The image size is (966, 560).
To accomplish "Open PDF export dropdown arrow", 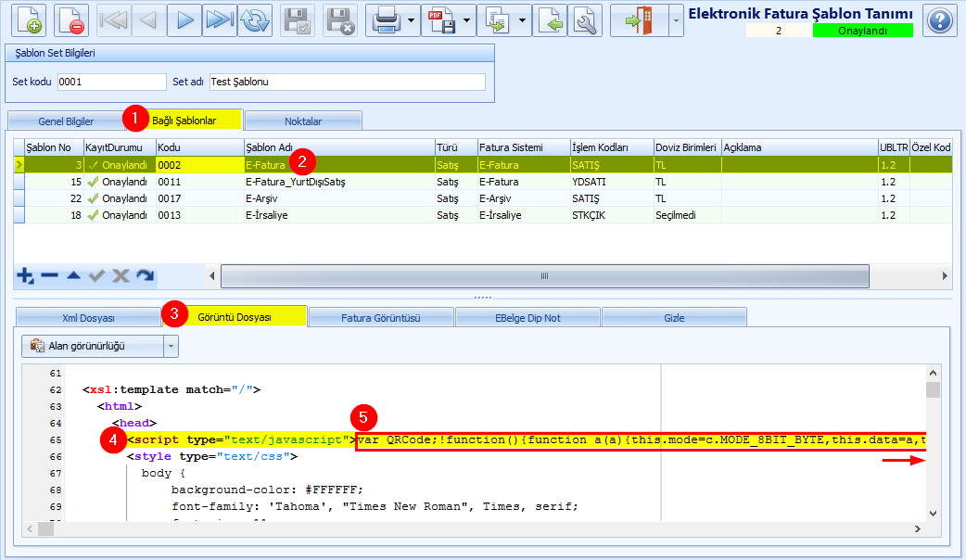I will pos(466,20).
